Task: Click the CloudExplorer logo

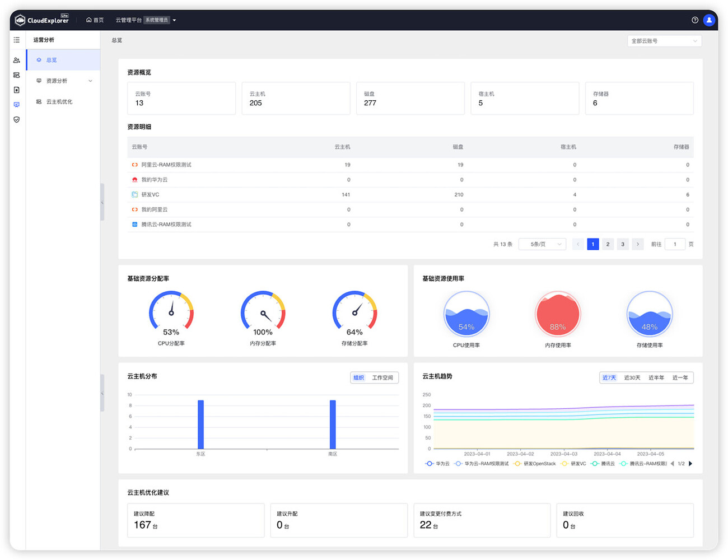Action: point(39,20)
